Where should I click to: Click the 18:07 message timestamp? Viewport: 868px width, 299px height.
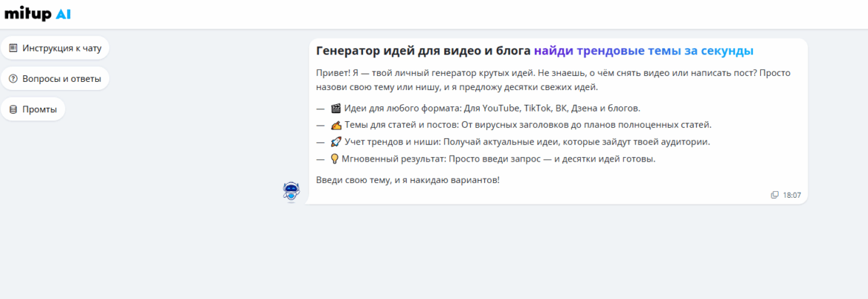click(x=792, y=195)
